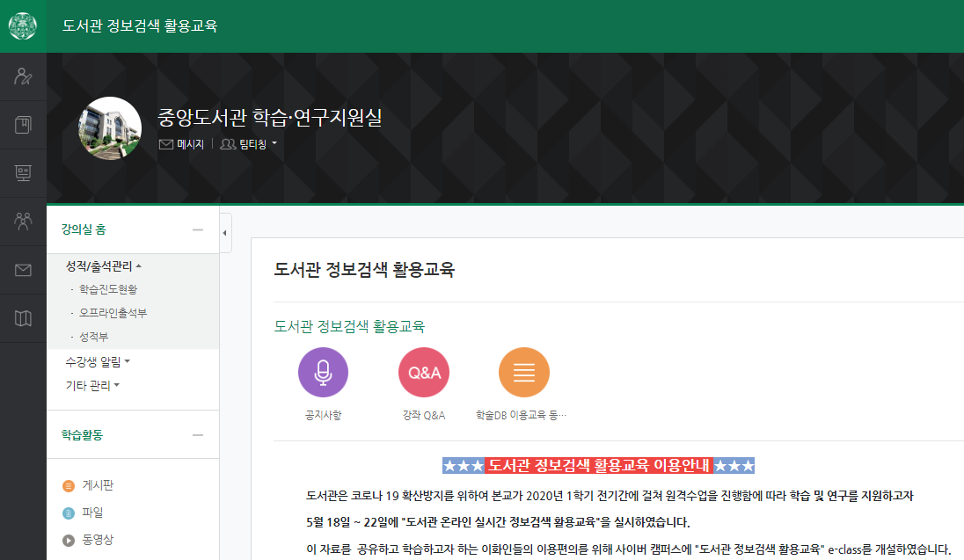Collapse the 학습활동 section

[x=198, y=434]
